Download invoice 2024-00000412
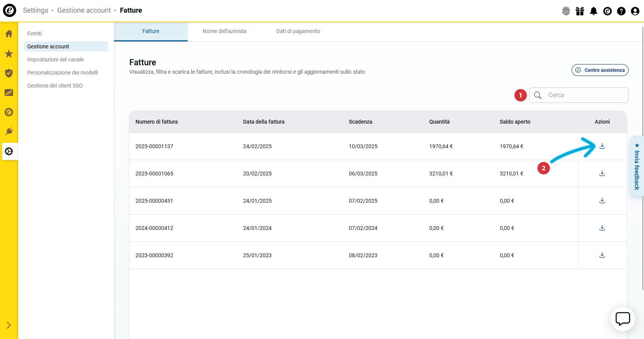Screen dimensions: 644x339 tap(602, 228)
